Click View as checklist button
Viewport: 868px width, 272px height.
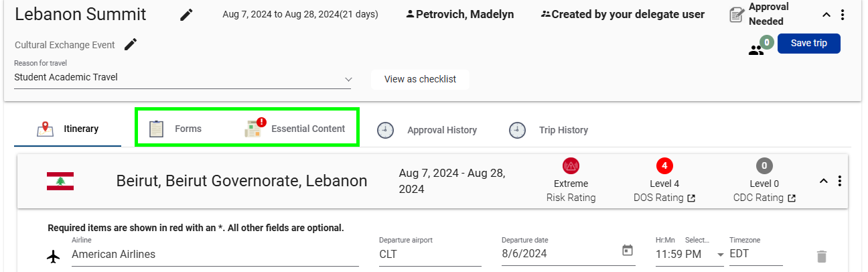point(420,79)
